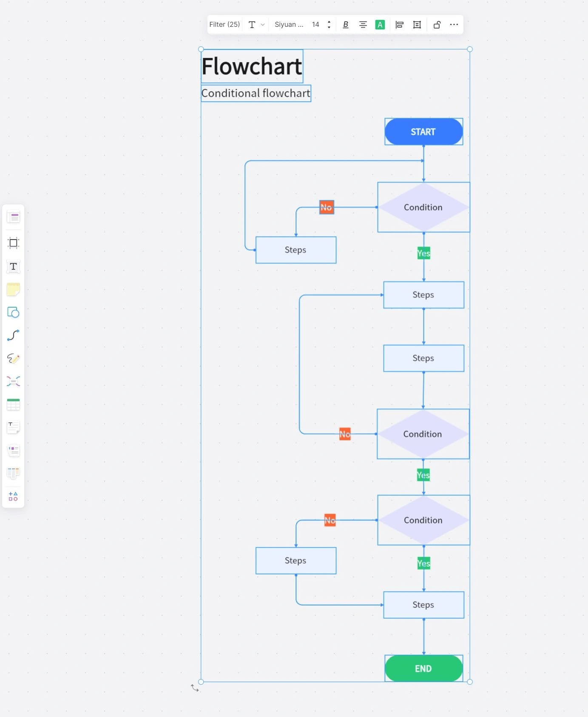This screenshot has height=717, width=588.
Task: Select the blue START shape
Action: point(423,132)
